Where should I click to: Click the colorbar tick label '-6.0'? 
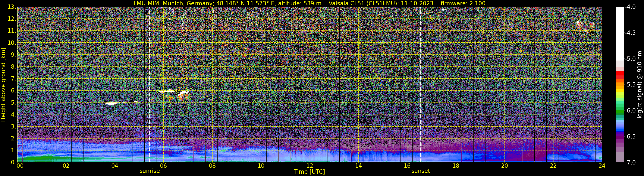pyautogui.click(x=630, y=111)
